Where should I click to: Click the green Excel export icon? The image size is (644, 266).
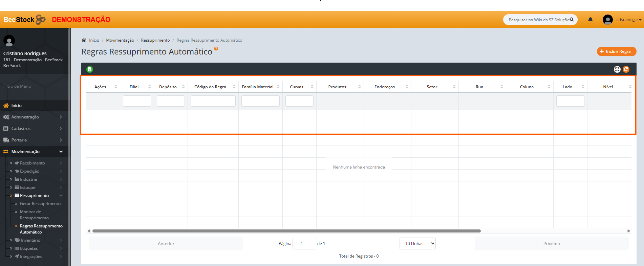[x=90, y=69]
